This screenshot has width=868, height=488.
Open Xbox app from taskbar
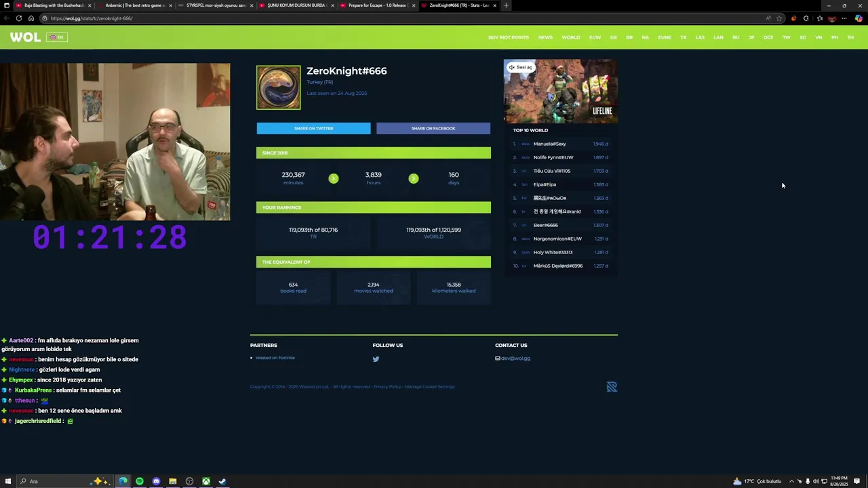(205, 481)
